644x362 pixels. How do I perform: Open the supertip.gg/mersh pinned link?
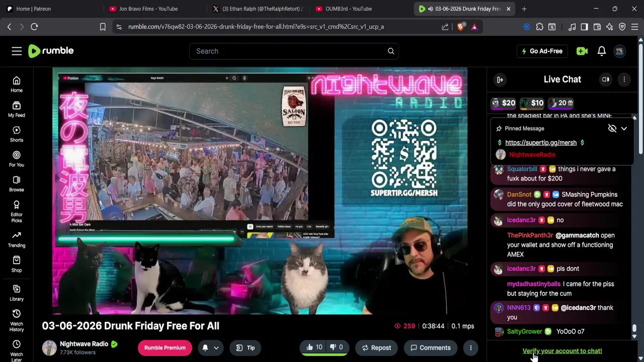click(x=541, y=142)
